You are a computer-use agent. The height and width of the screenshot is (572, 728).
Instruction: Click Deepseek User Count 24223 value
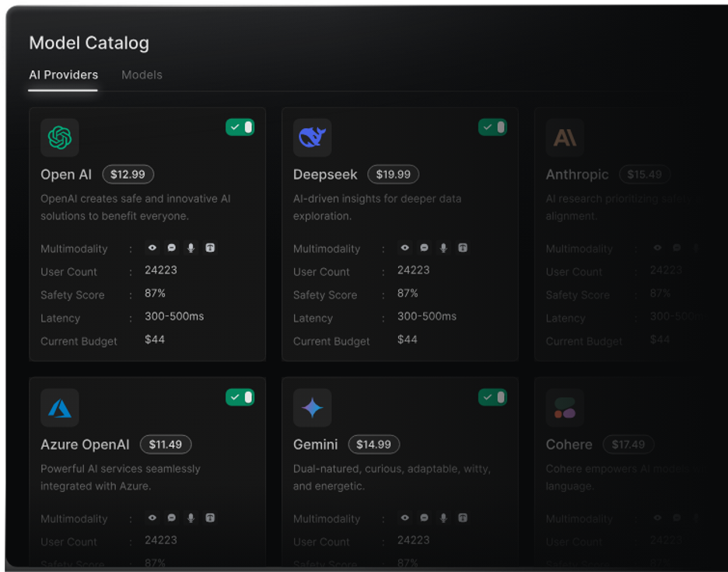pos(413,270)
